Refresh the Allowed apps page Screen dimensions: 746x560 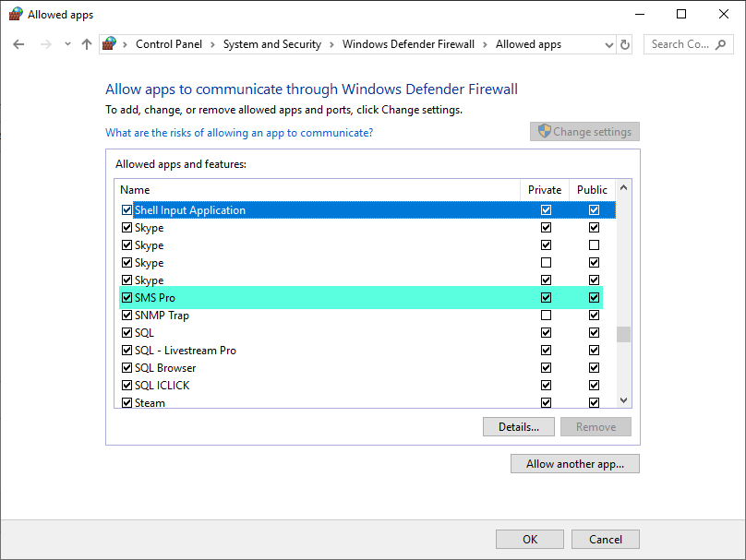(625, 44)
